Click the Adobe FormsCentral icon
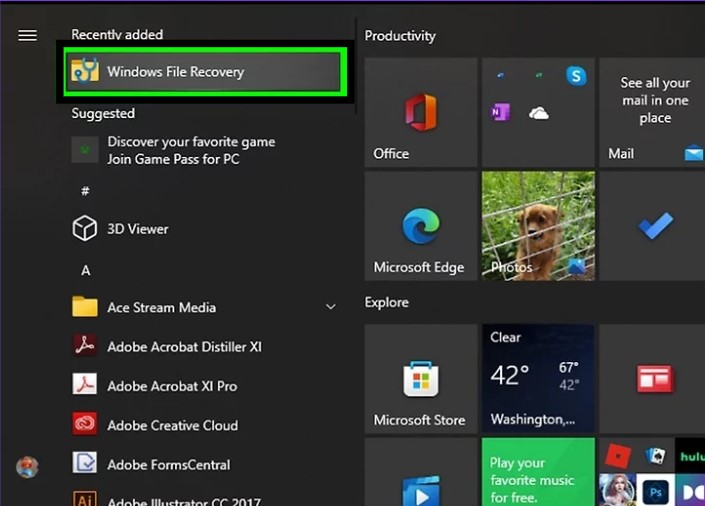 [x=85, y=463]
